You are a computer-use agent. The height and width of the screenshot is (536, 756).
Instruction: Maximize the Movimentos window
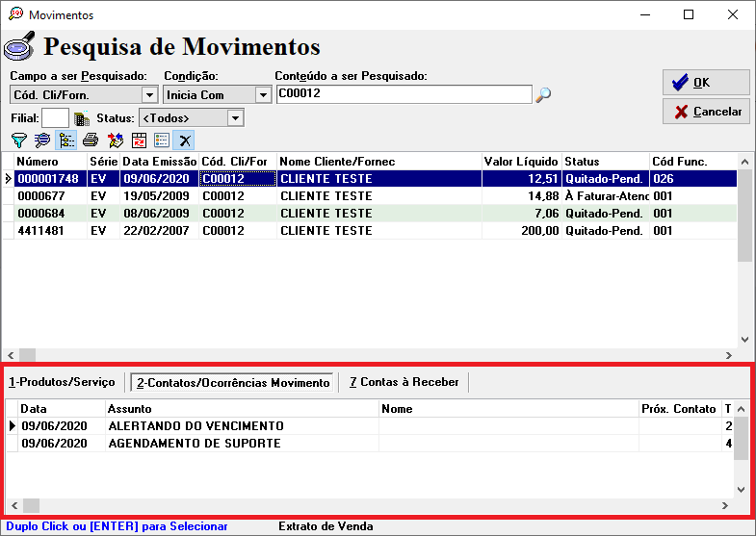pos(689,15)
